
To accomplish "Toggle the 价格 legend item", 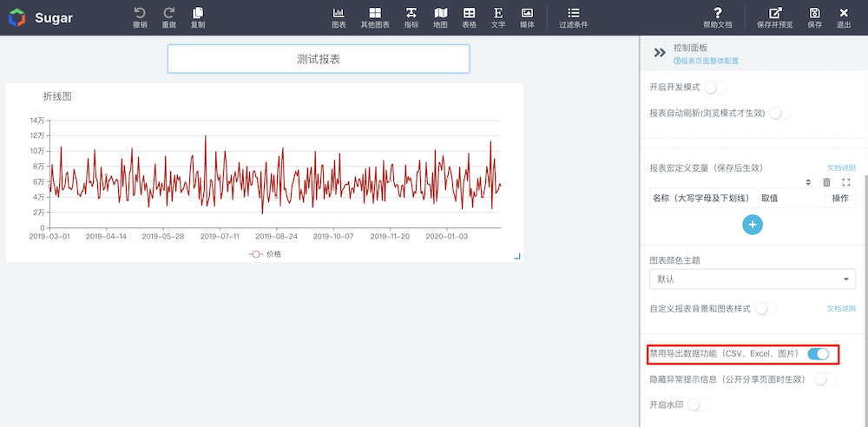I will point(265,255).
